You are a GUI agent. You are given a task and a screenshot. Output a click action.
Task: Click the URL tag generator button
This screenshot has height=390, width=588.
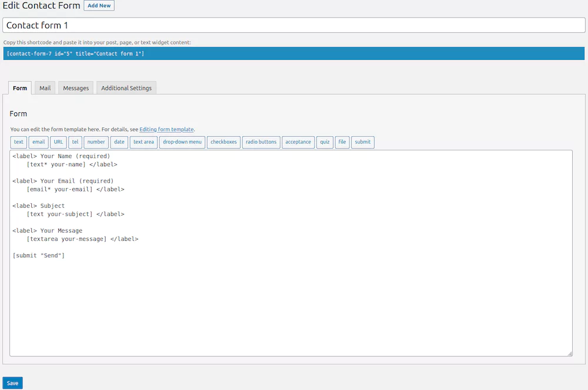click(x=58, y=142)
